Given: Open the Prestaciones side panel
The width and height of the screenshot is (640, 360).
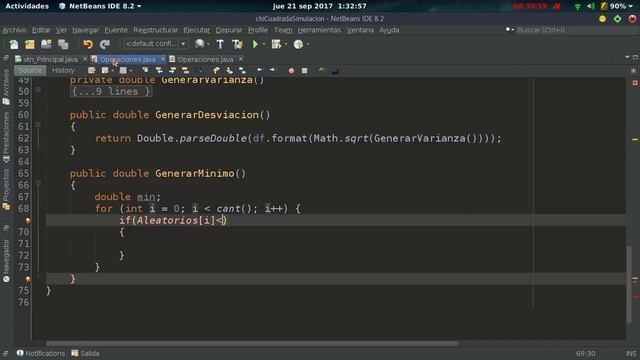Looking at the screenshot, I should tap(6, 138).
